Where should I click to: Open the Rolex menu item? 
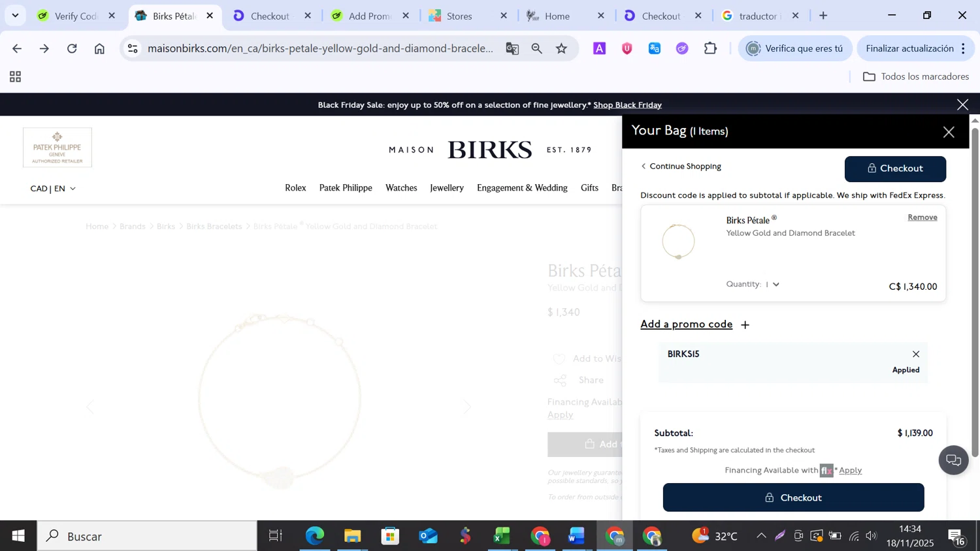pyautogui.click(x=295, y=188)
